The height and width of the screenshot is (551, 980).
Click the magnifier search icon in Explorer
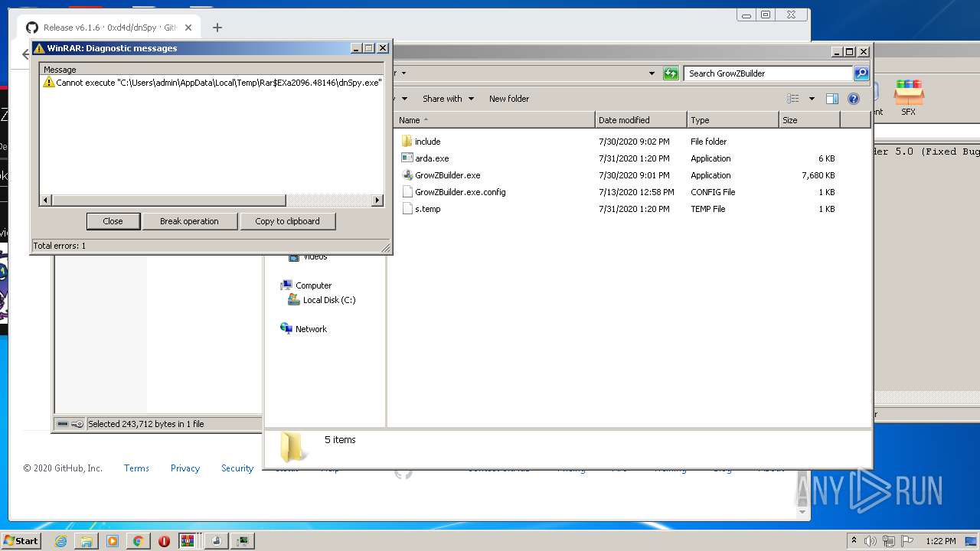pyautogui.click(x=861, y=73)
